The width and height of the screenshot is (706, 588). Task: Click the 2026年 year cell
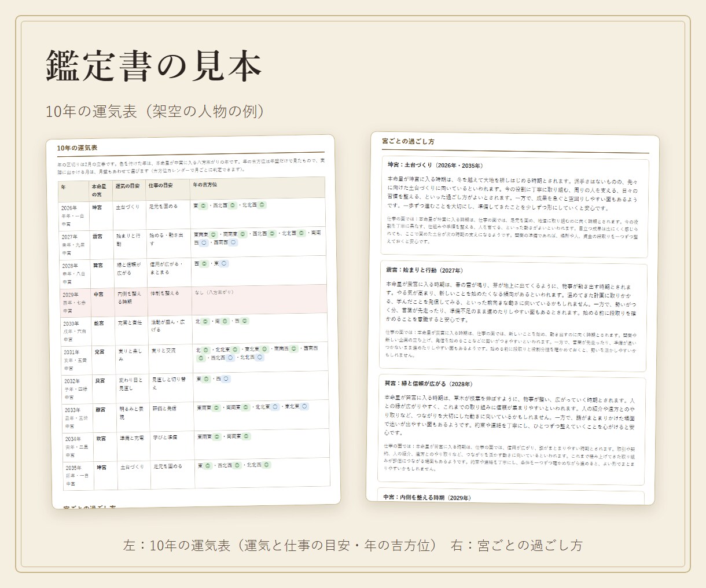click(x=73, y=215)
